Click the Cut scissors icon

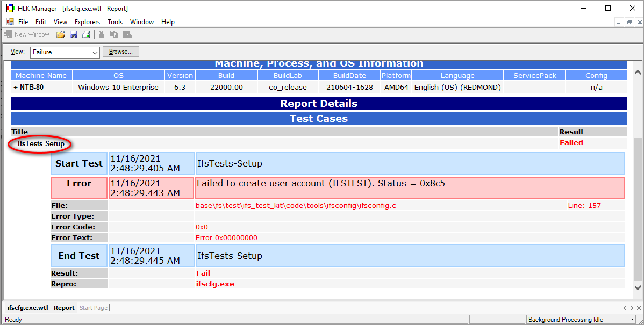tap(101, 34)
